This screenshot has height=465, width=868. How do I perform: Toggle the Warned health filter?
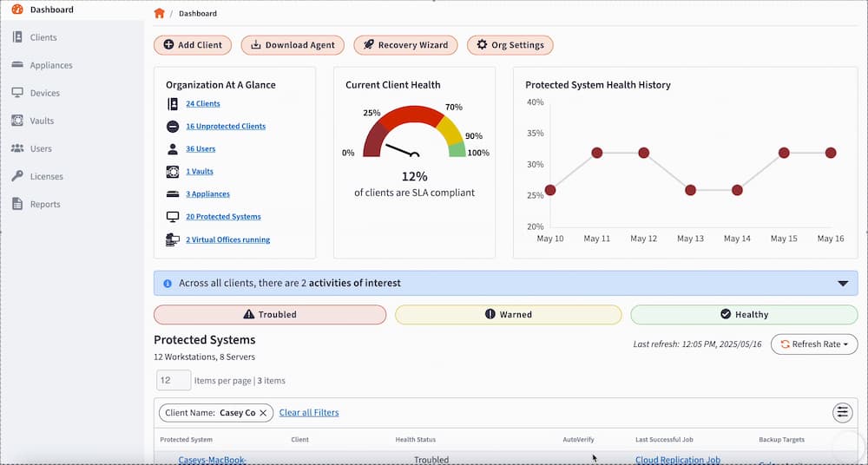coord(508,314)
